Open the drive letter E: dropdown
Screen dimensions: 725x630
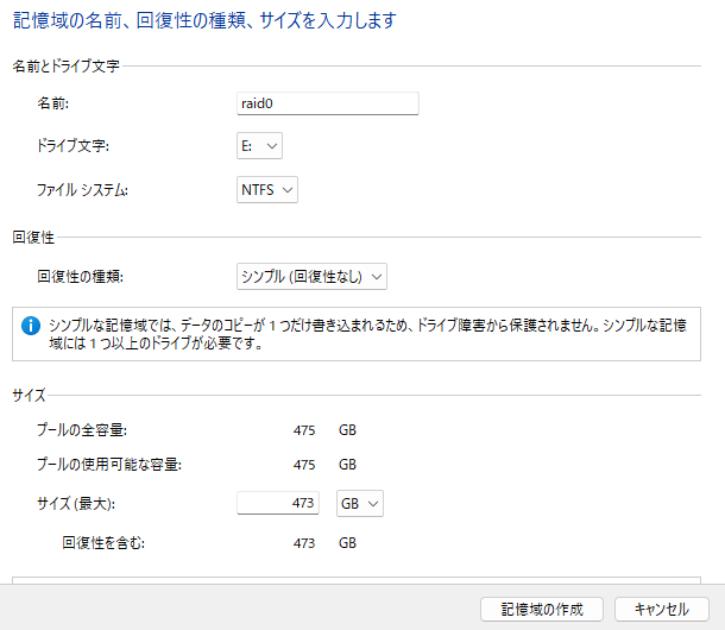pos(259,146)
